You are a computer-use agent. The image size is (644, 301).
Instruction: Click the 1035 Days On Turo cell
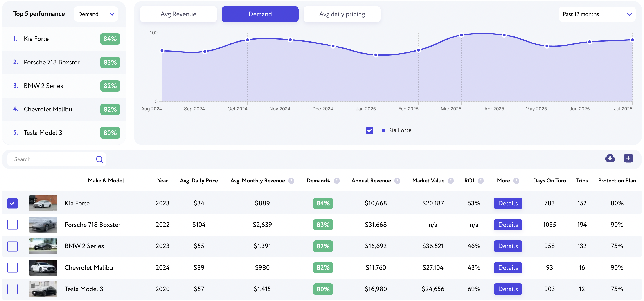point(549,225)
